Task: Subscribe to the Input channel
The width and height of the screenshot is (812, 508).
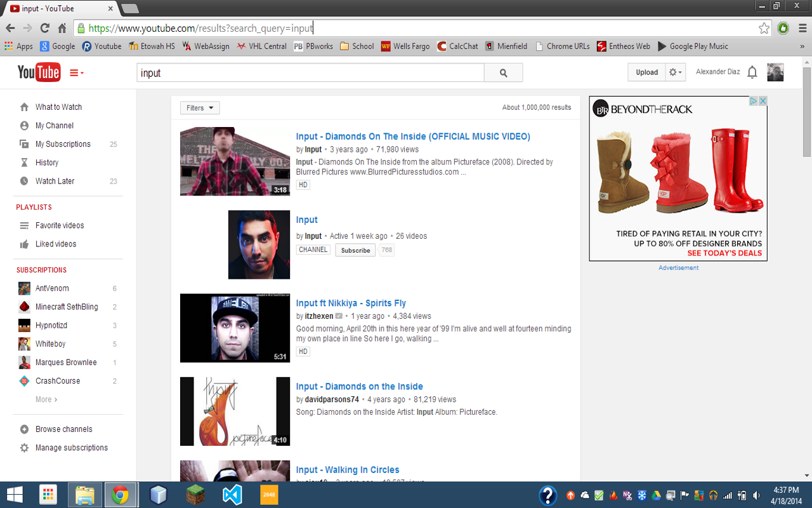Action: (355, 250)
